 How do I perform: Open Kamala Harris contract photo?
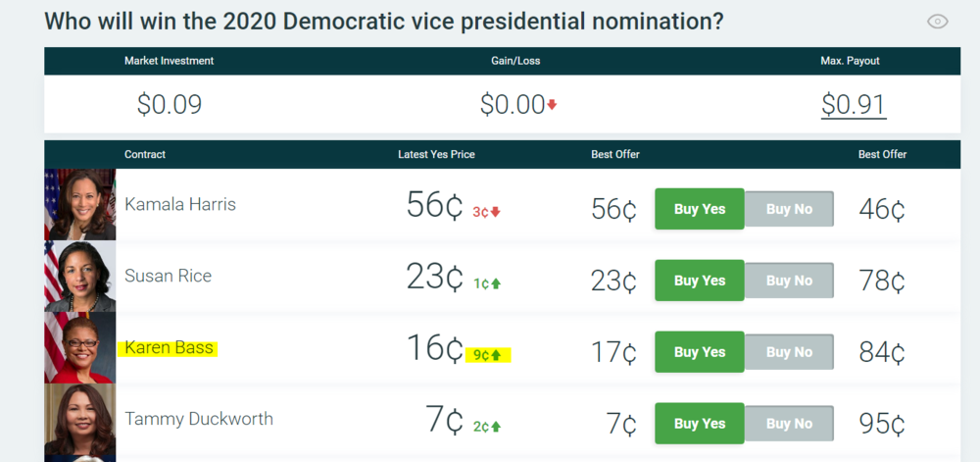(x=79, y=205)
